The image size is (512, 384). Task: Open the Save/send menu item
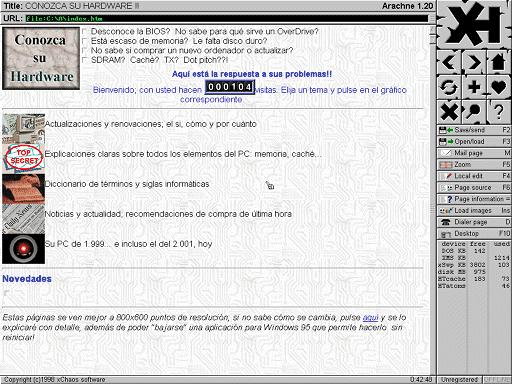point(474,130)
